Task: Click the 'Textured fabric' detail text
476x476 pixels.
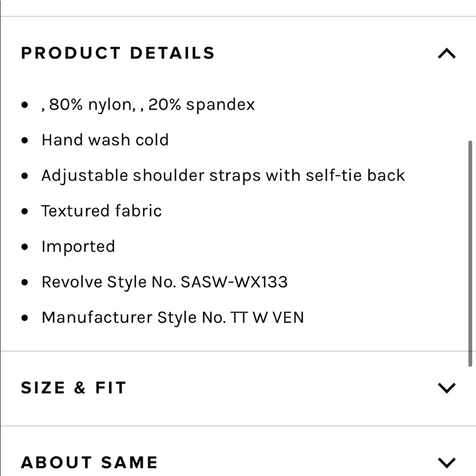Action: (x=101, y=211)
